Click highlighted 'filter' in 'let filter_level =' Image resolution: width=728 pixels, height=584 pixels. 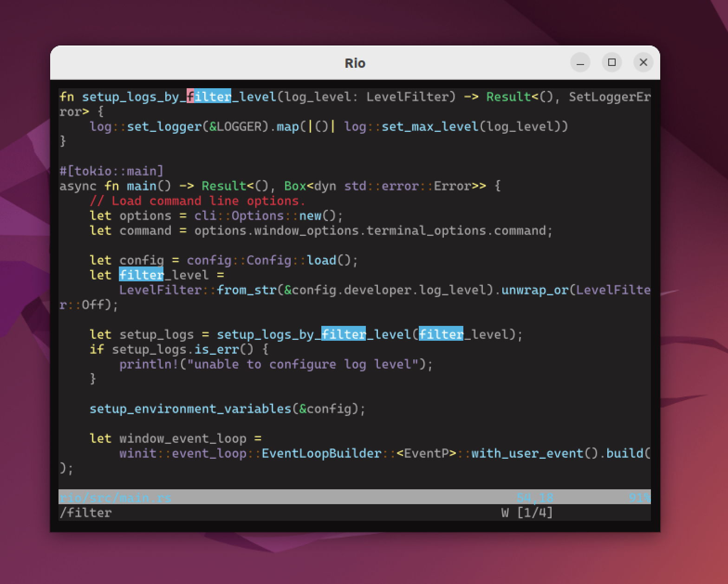click(142, 275)
